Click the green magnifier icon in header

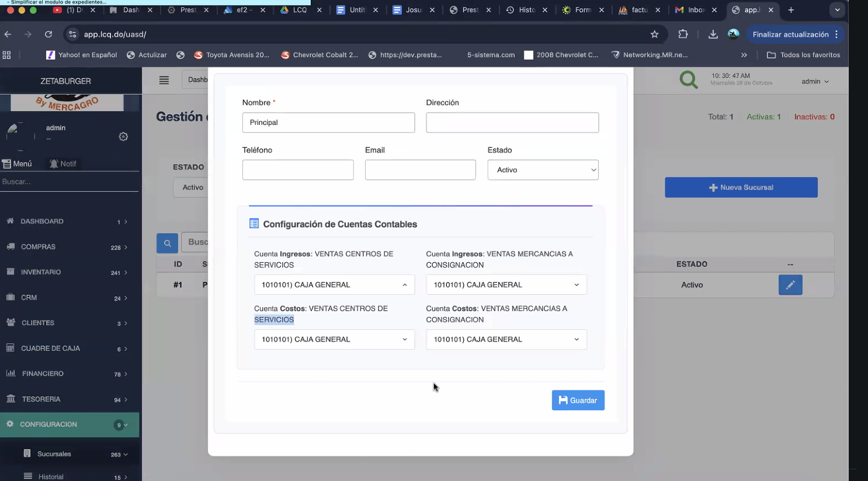[689, 80]
